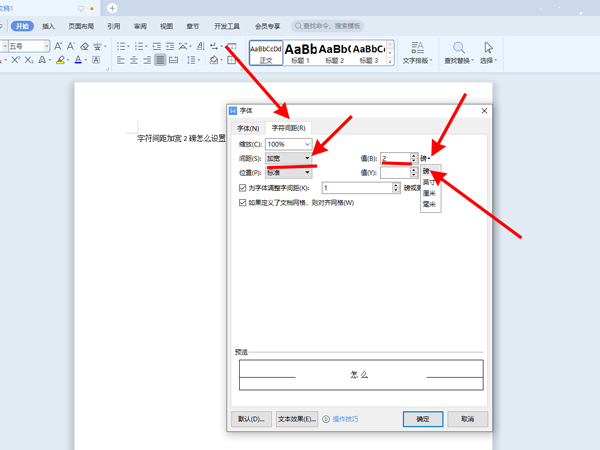600x450 pixels.
Task: Click the text highlight color icon
Action: tap(60, 61)
